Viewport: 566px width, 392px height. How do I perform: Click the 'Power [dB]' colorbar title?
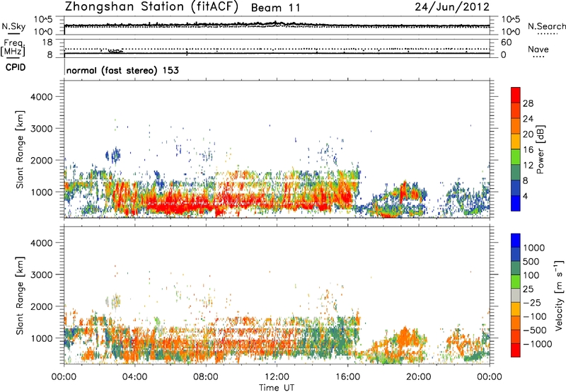(x=541, y=149)
